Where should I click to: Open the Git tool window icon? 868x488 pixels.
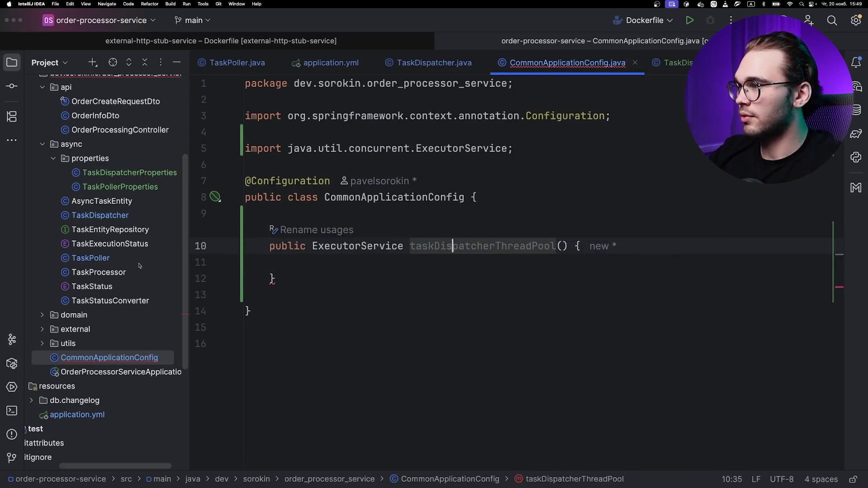[x=12, y=457]
